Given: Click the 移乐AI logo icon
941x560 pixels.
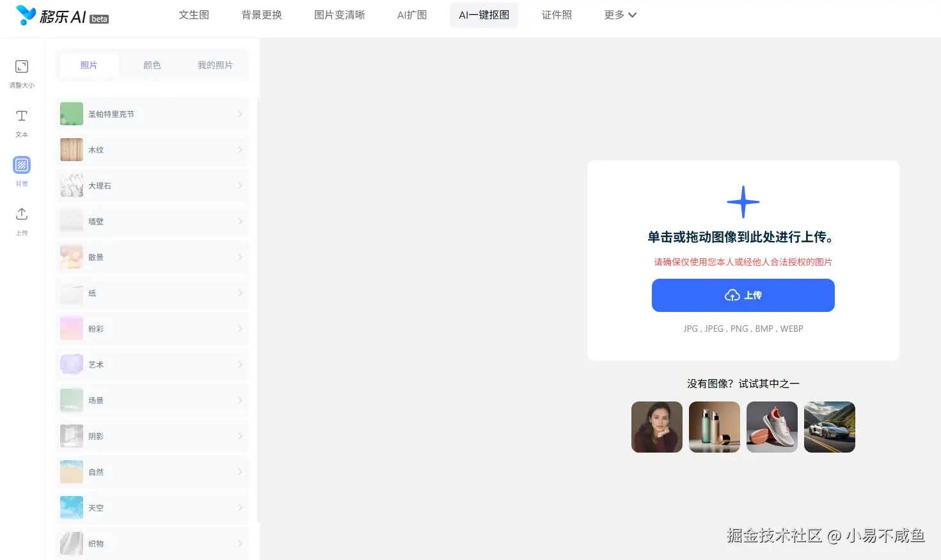Looking at the screenshot, I should pyautogui.click(x=26, y=15).
